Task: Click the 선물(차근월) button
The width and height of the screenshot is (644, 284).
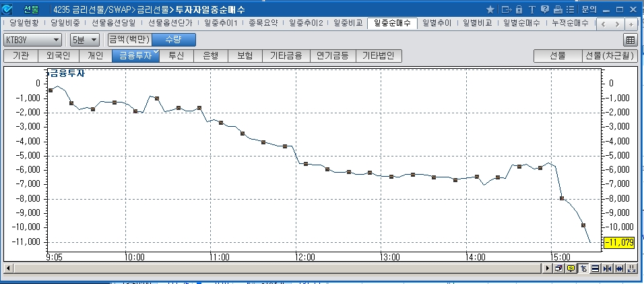Action: [610, 55]
